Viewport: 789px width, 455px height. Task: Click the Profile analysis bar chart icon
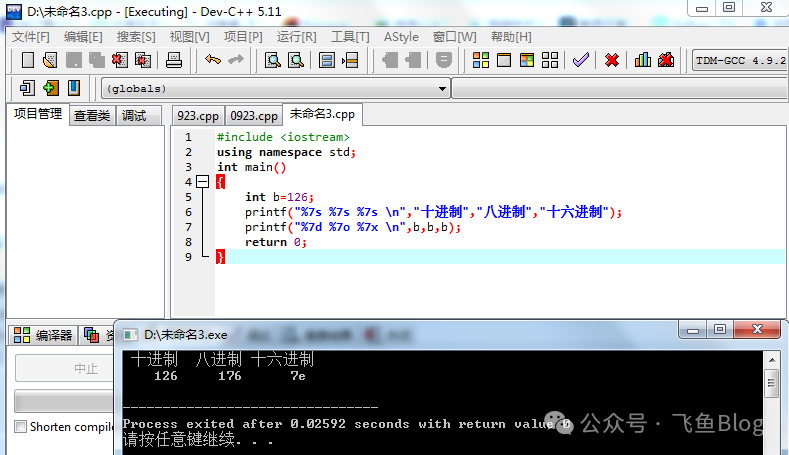643,60
